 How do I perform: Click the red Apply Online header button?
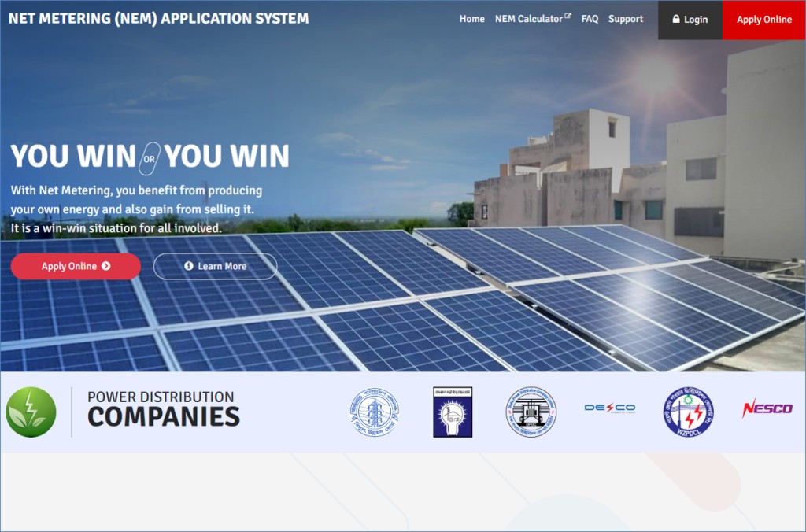[763, 20]
